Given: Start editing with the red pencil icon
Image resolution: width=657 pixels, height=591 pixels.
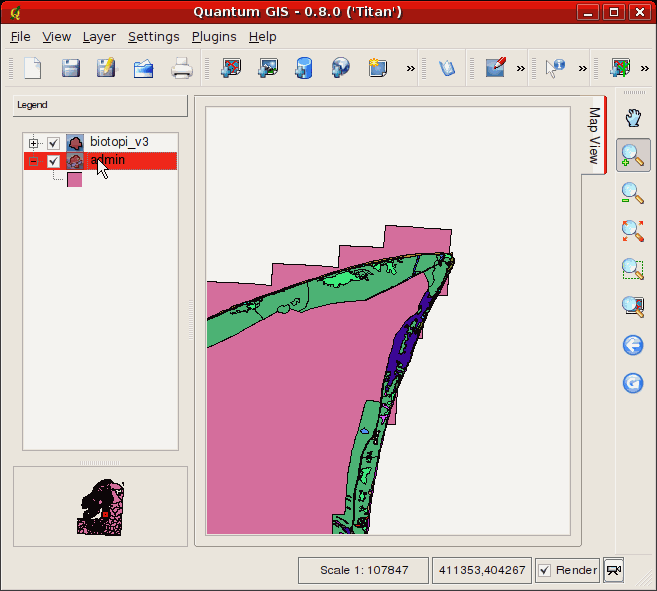Looking at the screenshot, I should pyautogui.click(x=496, y=67).
